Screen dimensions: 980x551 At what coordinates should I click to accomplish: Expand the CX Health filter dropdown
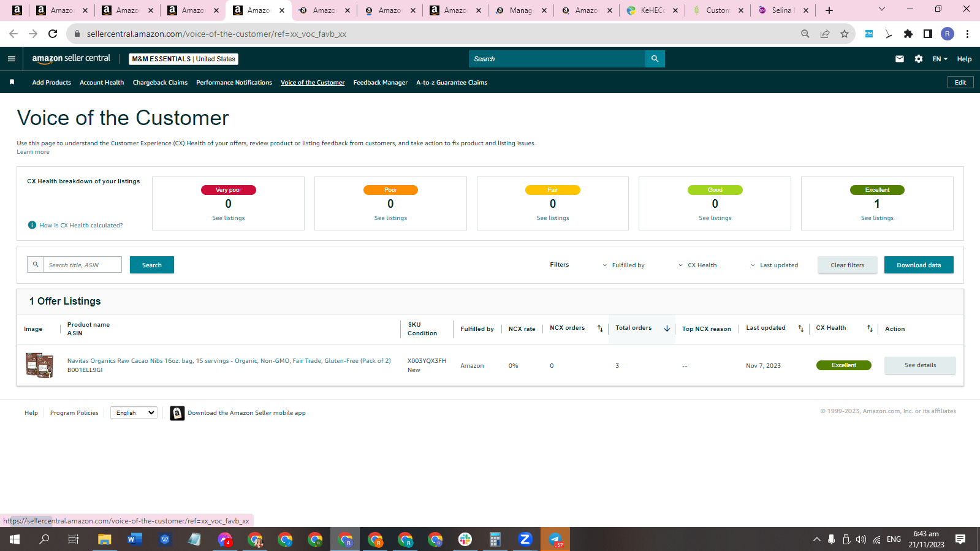[697, 265]
